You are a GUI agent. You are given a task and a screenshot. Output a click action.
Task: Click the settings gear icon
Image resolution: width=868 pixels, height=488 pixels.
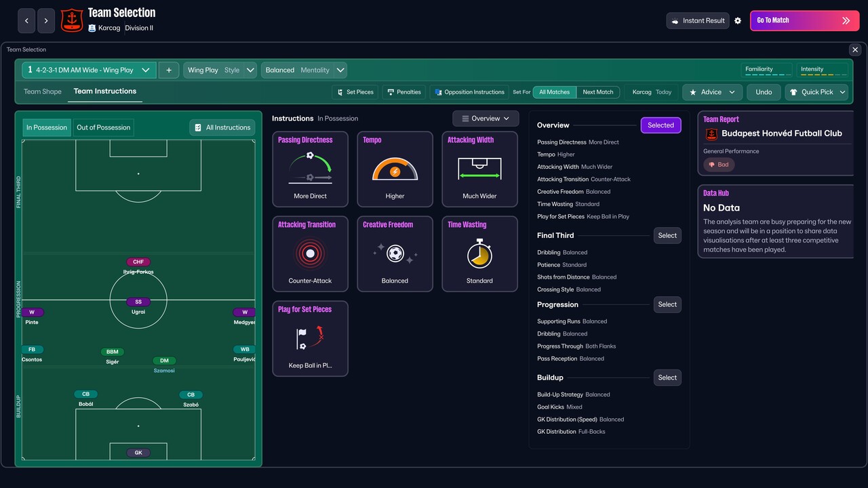pos(738,21)
